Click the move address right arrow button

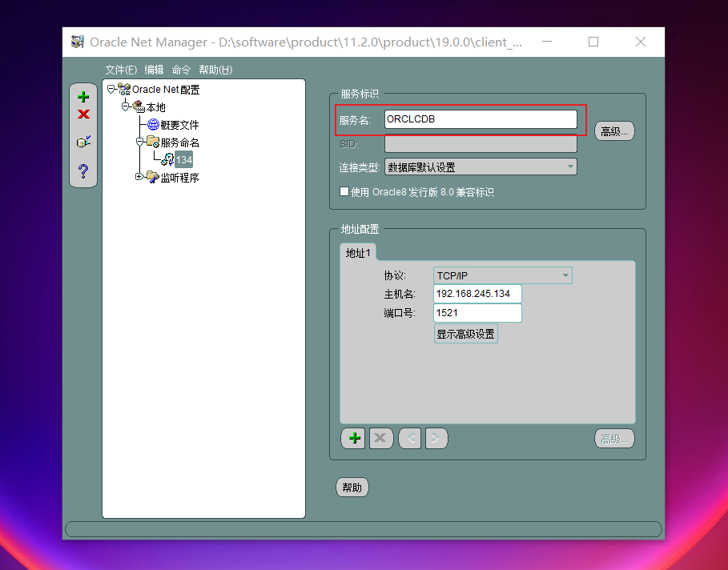pyautogui.click(x=436, y=438)
